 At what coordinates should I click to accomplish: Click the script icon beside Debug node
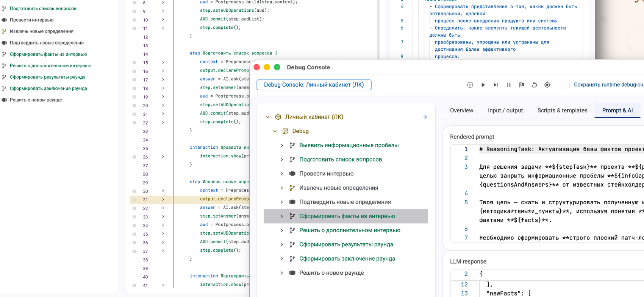pos(285,131)
